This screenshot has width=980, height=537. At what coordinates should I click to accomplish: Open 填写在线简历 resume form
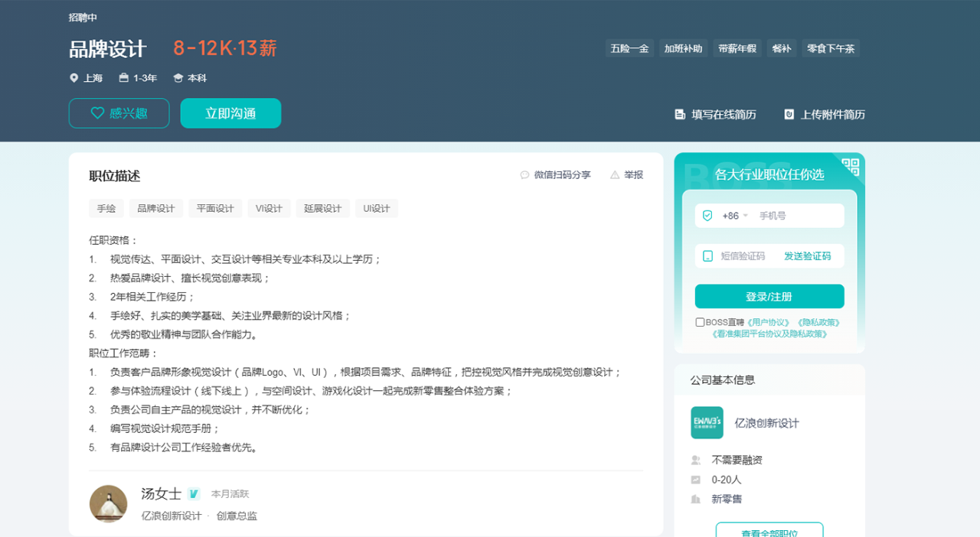tap(715, 115)
